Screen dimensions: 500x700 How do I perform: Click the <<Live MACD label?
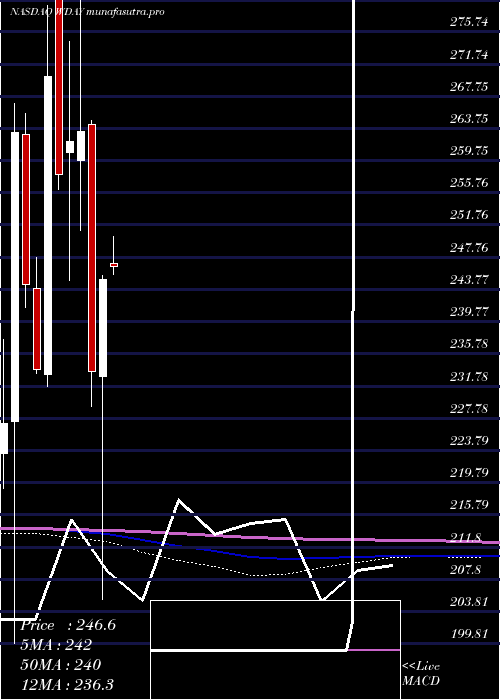pyautogui.click(x=421, y=673)
